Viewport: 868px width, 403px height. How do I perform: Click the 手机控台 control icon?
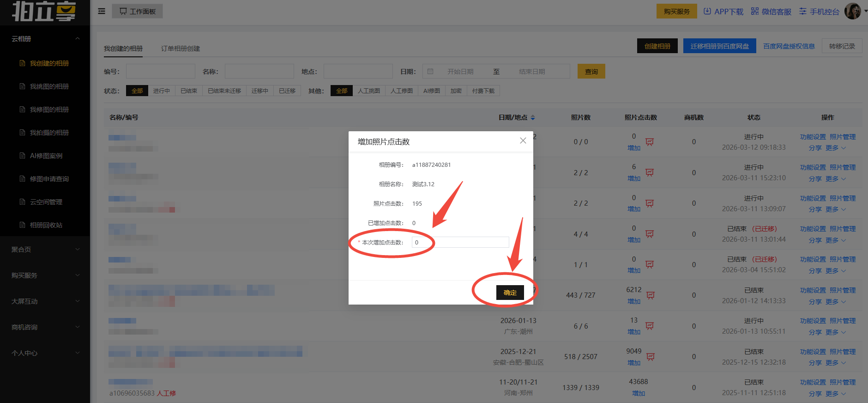(x=803, y=11)
